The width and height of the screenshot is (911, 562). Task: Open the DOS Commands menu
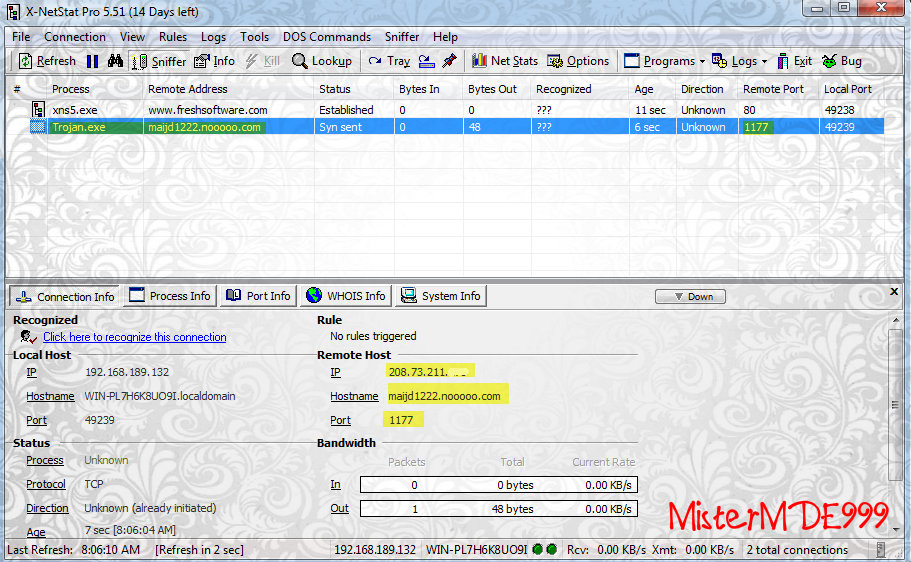(x=326, y=37)
